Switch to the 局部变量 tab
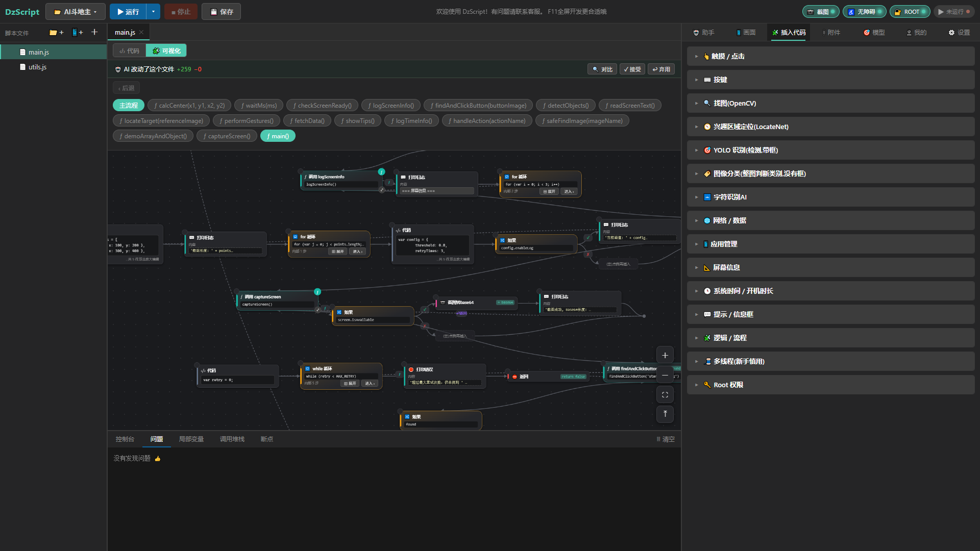Viewport: 980px width, 551px height. pos(191,439)
